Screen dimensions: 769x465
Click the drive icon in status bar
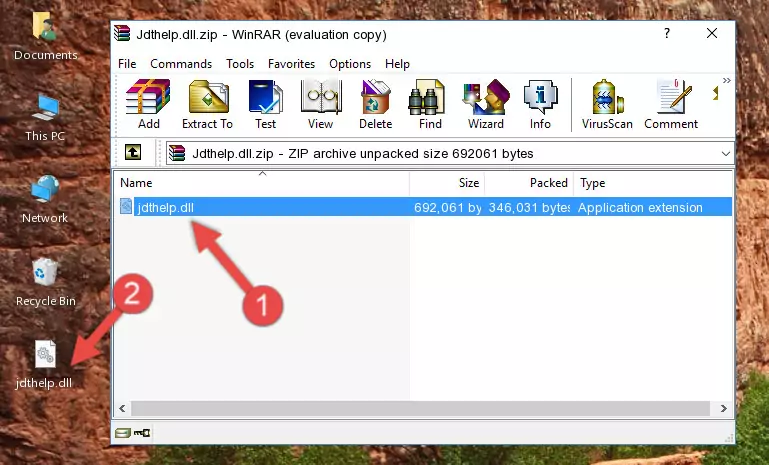[x=123, y=433]
